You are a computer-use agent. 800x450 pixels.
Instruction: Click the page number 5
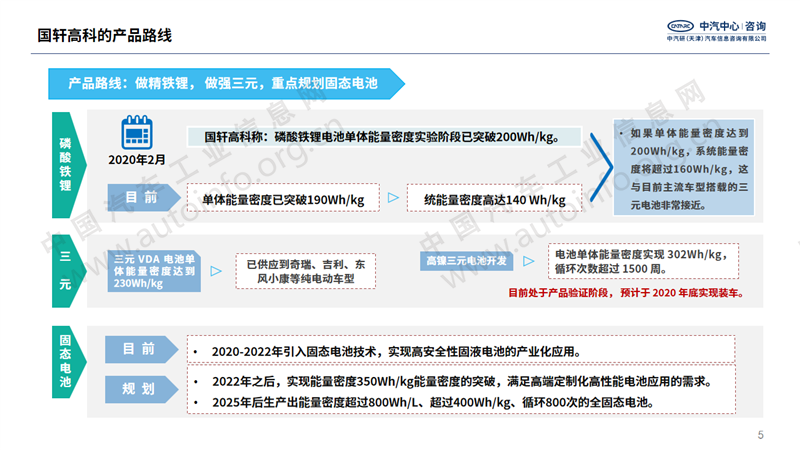[761, 435]
